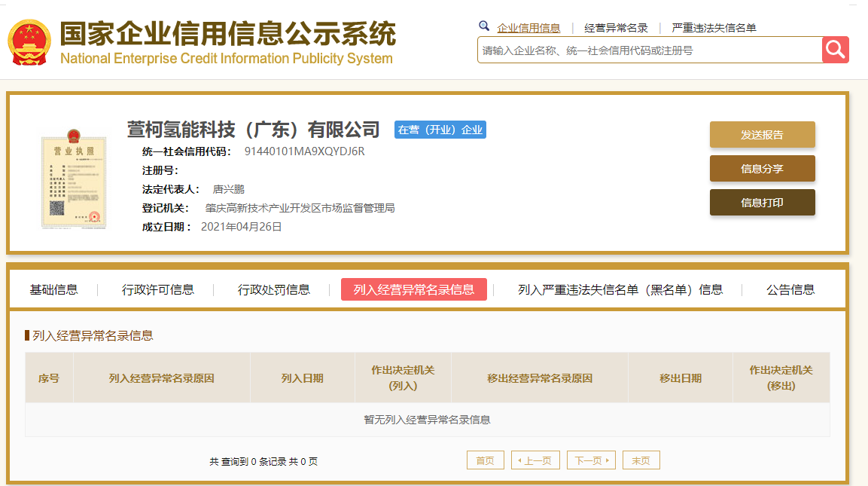Viewport: 868px width, 486px height.
Task: Click the 移出经营异常名录原因 column header
Action: coord(540,378)
